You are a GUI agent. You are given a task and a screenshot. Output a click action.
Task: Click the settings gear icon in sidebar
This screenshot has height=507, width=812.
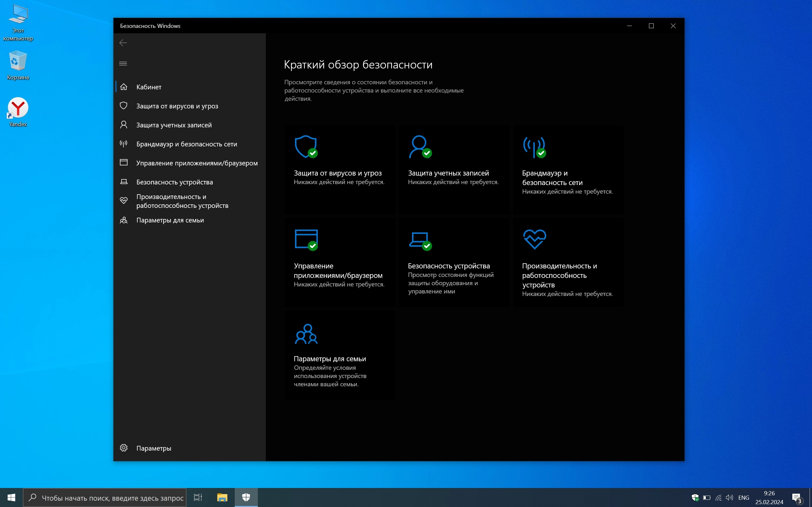(x=123, y=448)
